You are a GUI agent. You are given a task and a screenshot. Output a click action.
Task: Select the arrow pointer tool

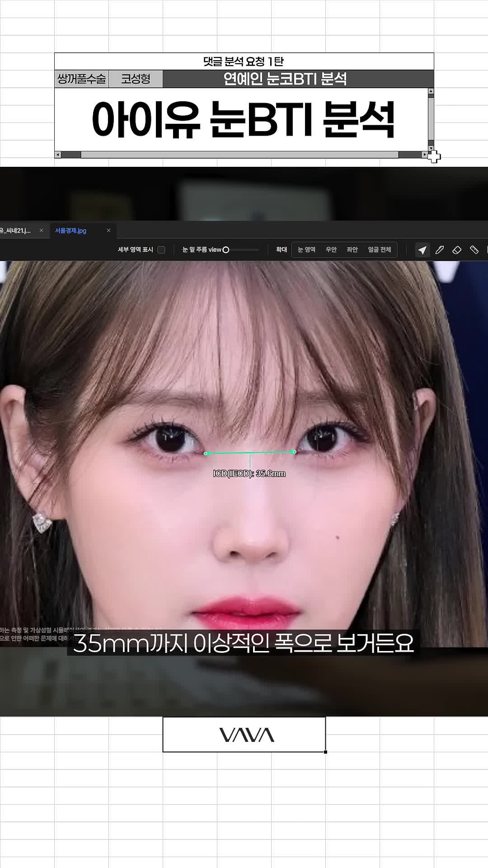(422, 250)
